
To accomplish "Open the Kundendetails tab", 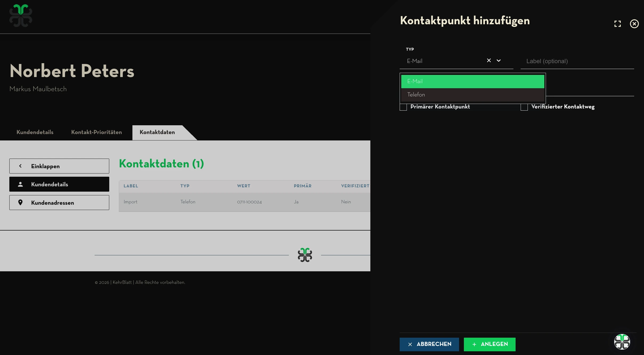I will 35,132.
